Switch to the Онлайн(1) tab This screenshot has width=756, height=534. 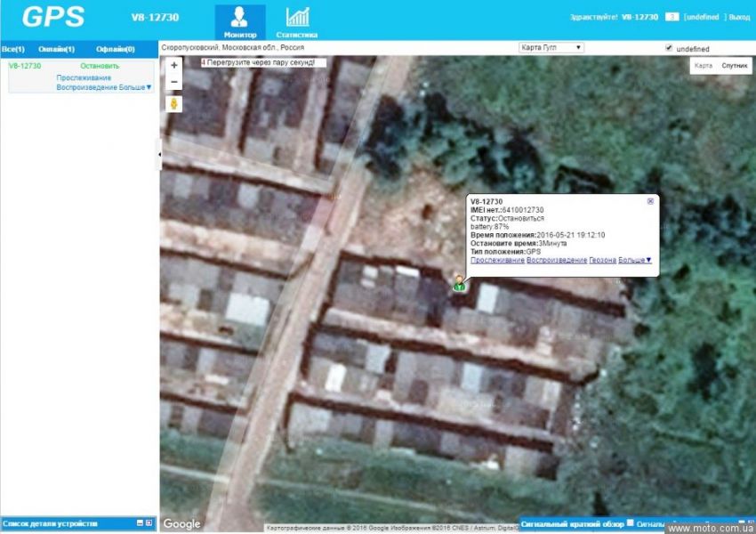pyautogui.click(x=56, y=49)
